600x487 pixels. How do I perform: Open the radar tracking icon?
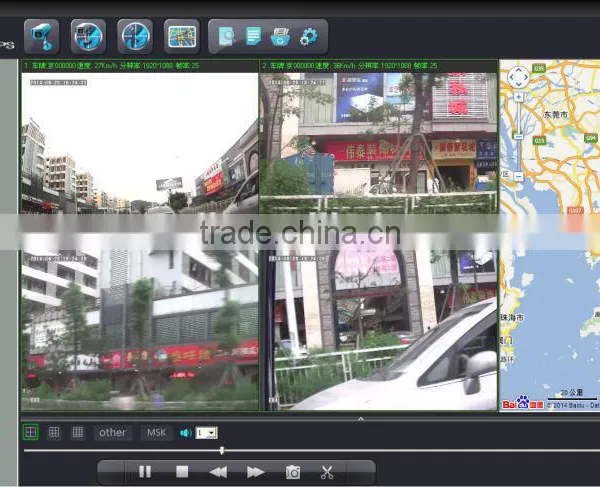[135, 36]
